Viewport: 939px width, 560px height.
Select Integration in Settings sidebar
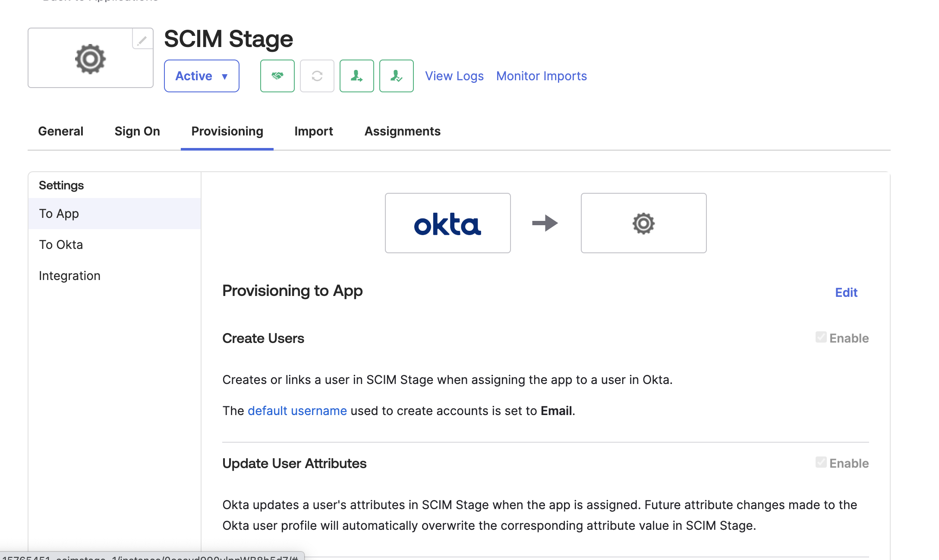coord(69,276)
